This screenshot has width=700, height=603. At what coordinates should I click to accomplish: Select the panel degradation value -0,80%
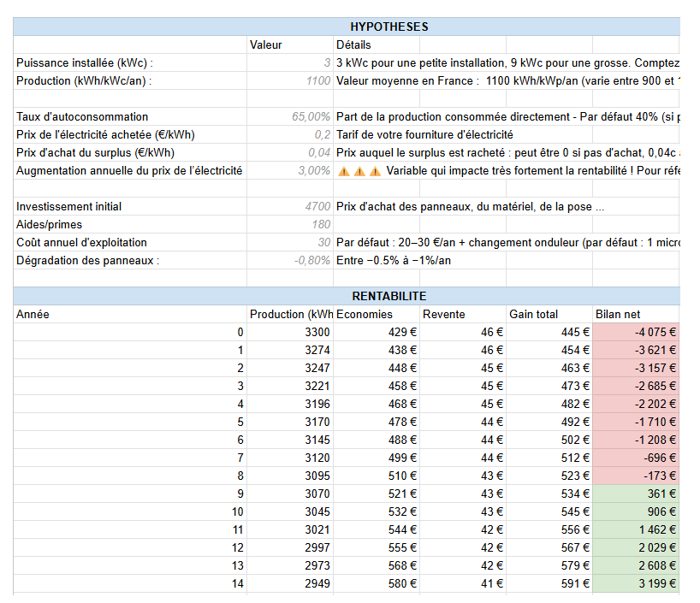(290, 260)
